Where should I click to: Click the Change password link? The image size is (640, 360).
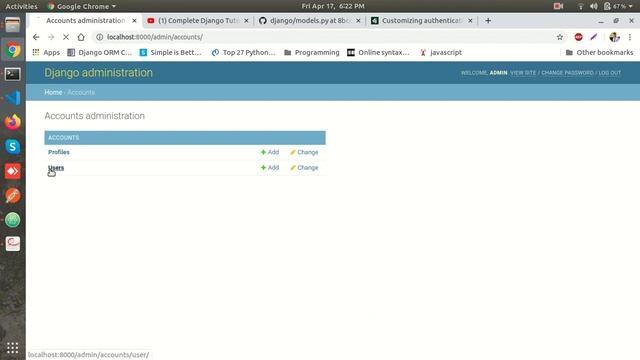click(x=567, y=73)
